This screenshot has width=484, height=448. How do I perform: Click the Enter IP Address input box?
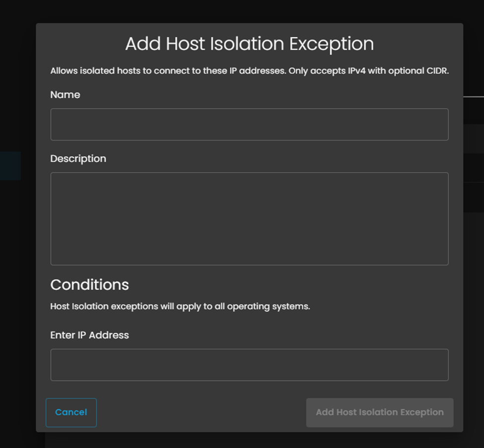(x=249, y=365)
